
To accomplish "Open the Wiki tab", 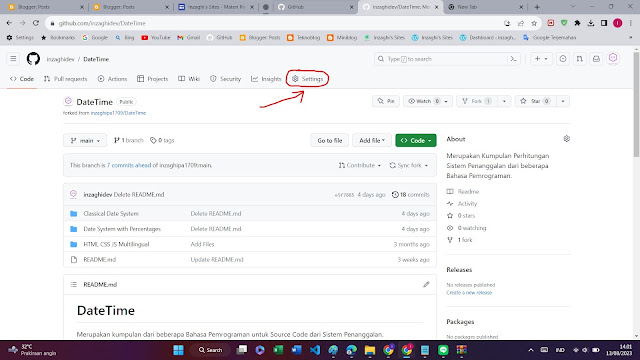I will tap(189, 79).
